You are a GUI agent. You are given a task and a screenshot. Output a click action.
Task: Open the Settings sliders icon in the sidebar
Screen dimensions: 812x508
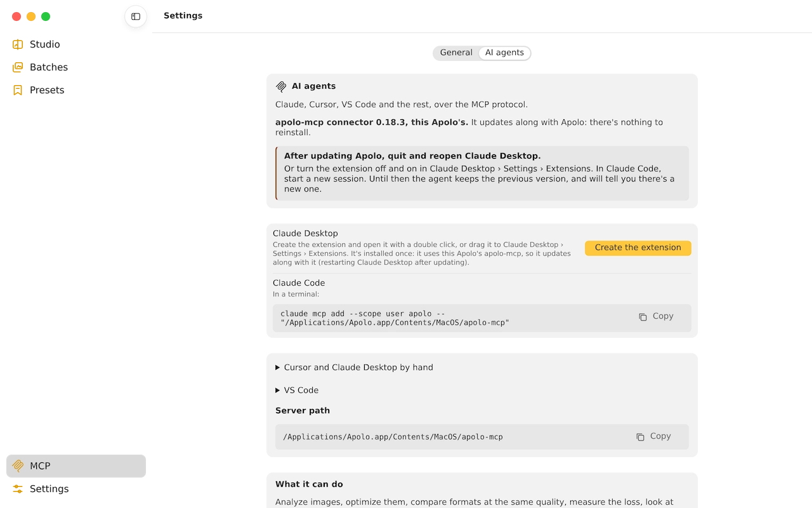[18, 489]
